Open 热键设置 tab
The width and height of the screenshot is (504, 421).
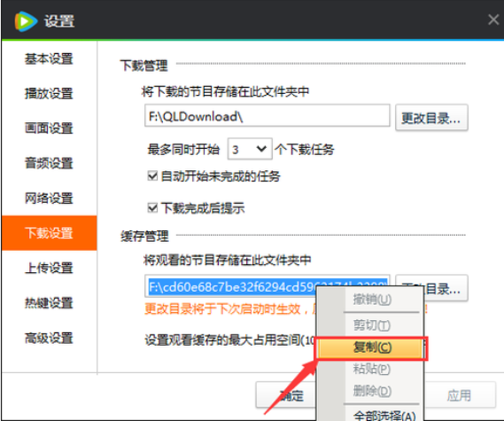pos(49,303)
